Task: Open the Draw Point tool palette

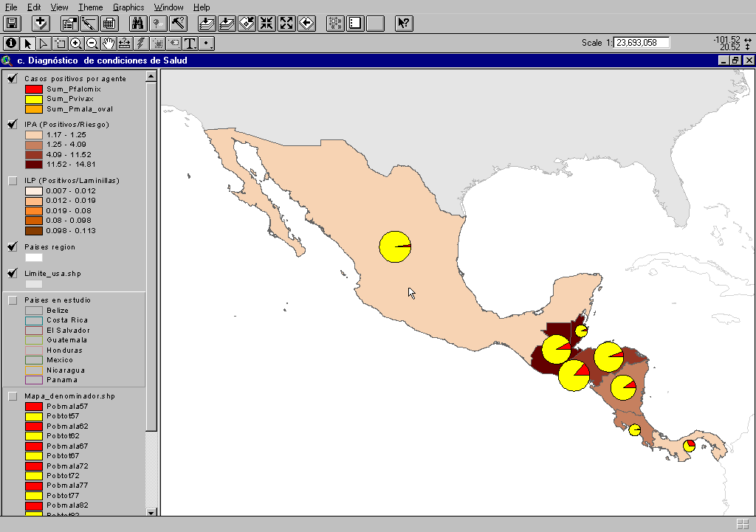Action: pyautogui.click(x=207, y=44)
